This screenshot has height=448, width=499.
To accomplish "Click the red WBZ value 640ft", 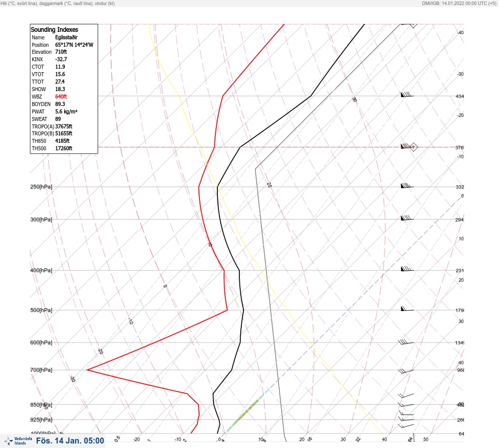I will click(61, 97).
